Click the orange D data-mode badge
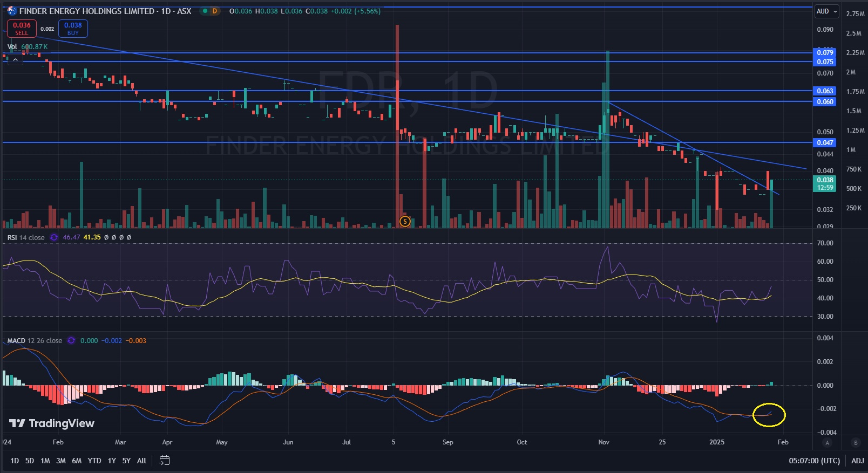Screen dimensions: 868x473 click(x=215, y=11)
